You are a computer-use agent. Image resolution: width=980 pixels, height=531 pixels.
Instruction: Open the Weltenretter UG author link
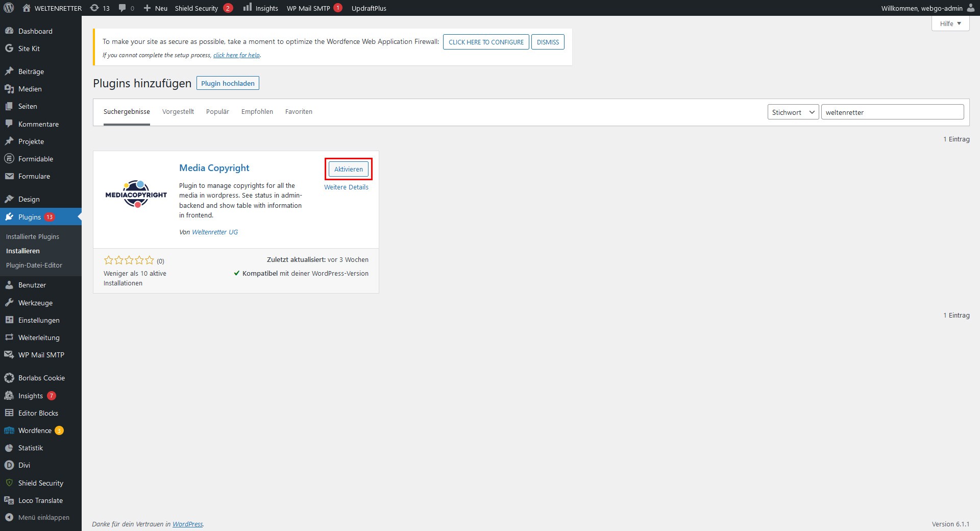click(215, 232)
